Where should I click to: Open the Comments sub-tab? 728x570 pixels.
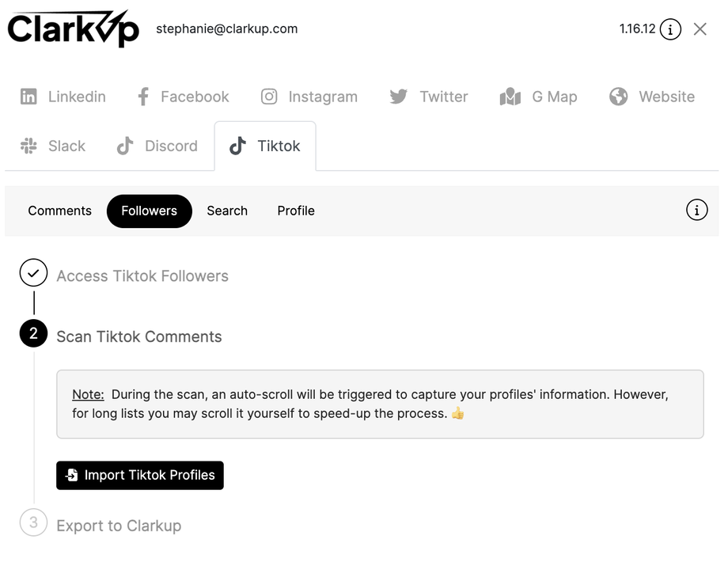tap(60, 211)
